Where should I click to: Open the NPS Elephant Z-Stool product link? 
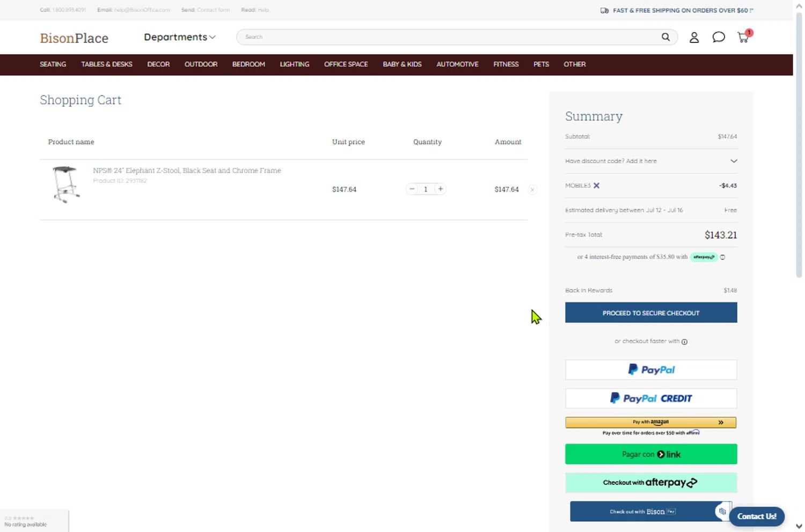(x=187, y=171)
